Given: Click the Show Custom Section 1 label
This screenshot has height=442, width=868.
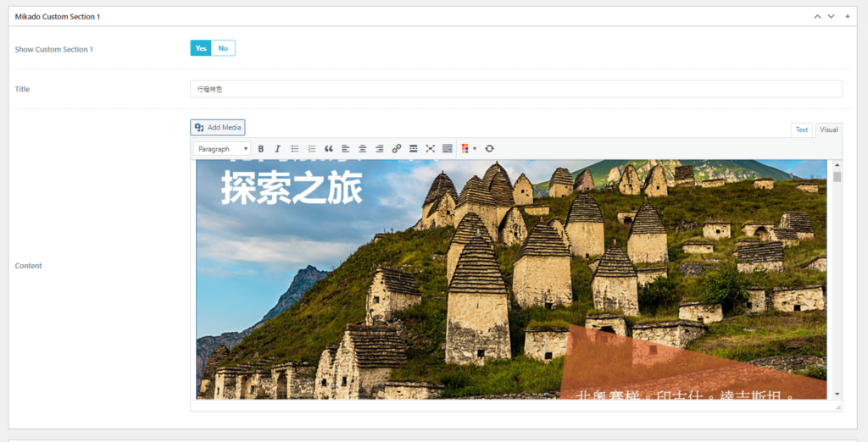Looking at the screenshot, I should [53, 49].
